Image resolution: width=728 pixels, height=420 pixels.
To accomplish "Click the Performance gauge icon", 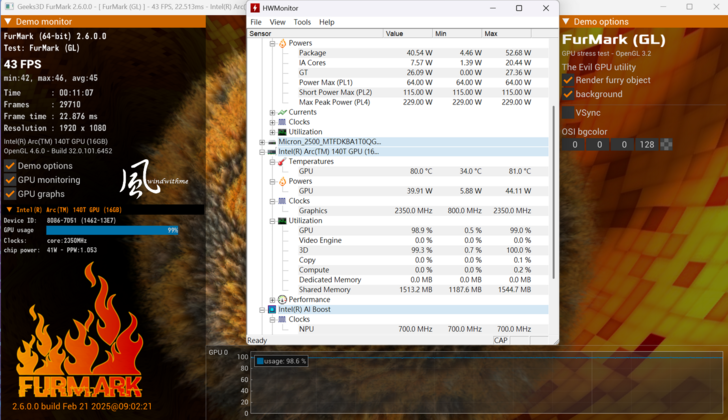I will [282, 299].
